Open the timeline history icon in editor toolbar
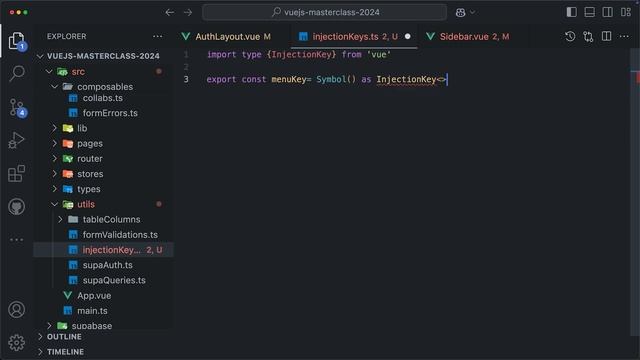The width and height of the screenshot is (640, 360). (x=570, y=37)
